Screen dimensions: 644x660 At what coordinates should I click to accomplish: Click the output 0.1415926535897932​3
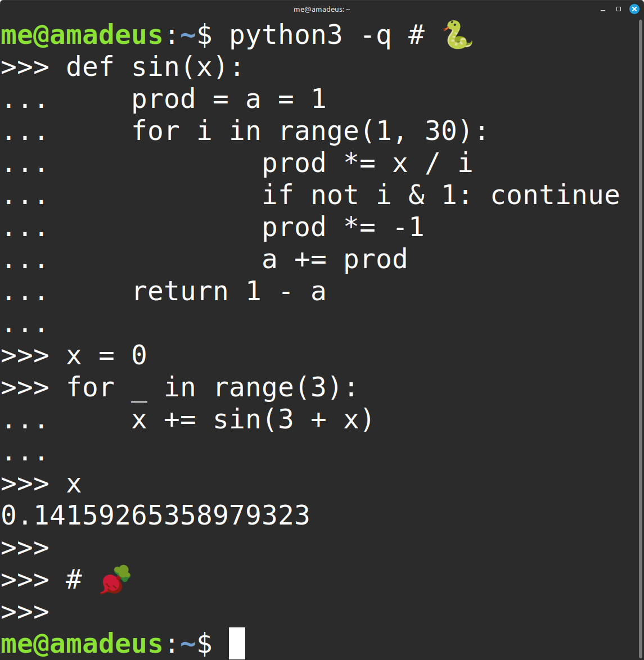pos(155,515)
